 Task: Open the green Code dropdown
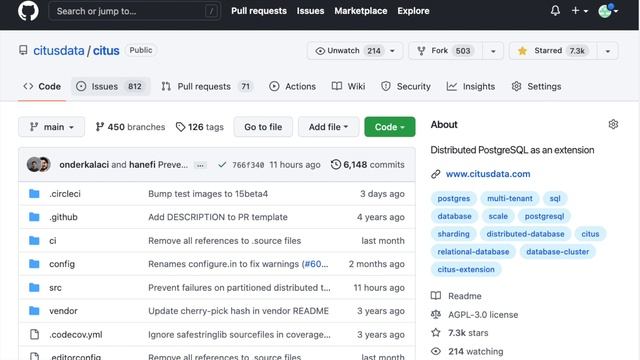[x=389, y=127]
